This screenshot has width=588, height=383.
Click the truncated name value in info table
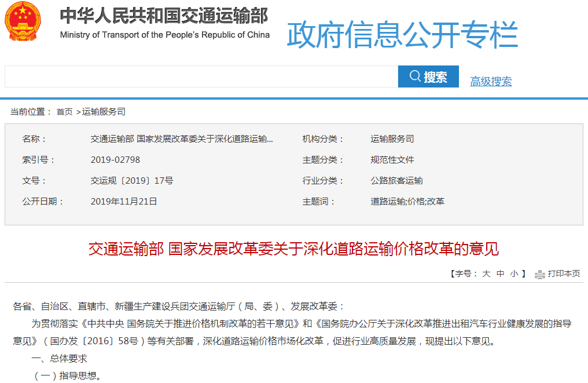pos(182,139)
